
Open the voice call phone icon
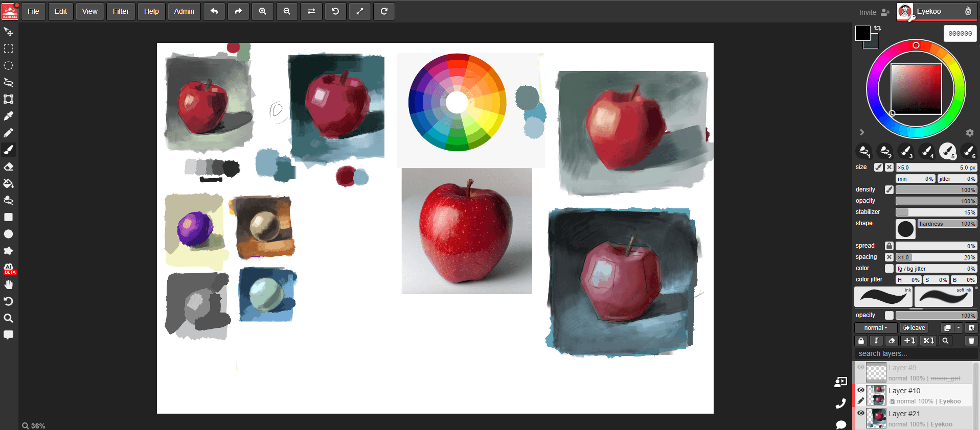pos(840,404)
